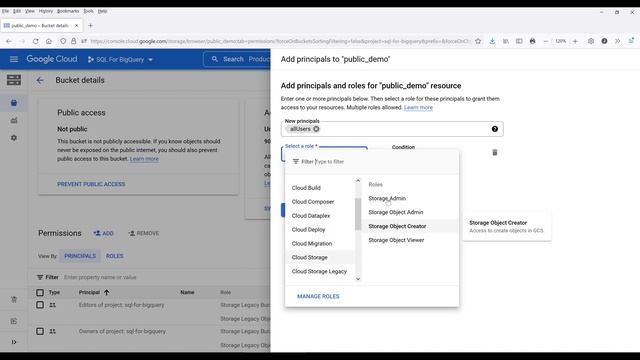Bookmark this page with the star icon
The height and width of the screenshot is (360, 640).
(x=478, y=41)
